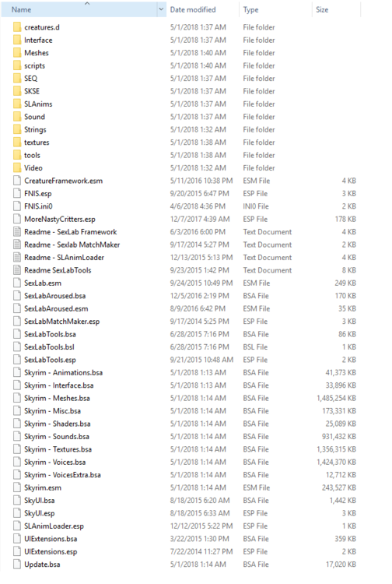This screenshot has height=584, width=392.
Task: Click the CreatureFramework.esm file icon
Action: 17,181
